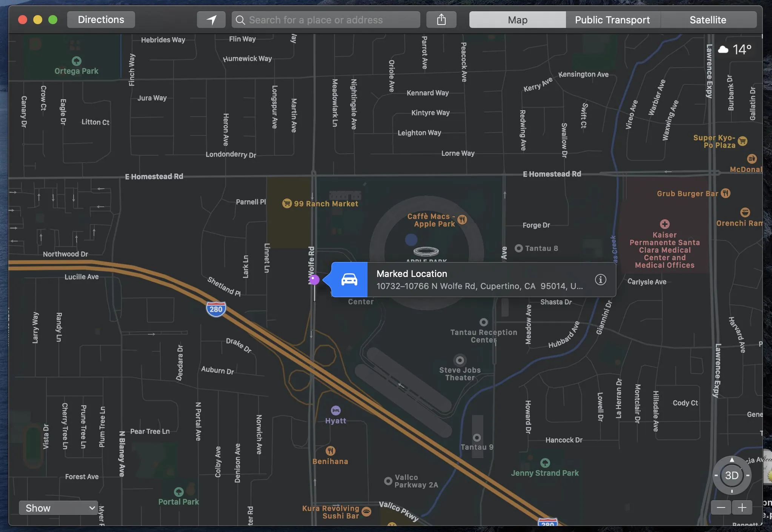Select the Hyatt hotel bed icon
Image resolution: width=772 pixels, height=532 pixels.
coord(335,410)
